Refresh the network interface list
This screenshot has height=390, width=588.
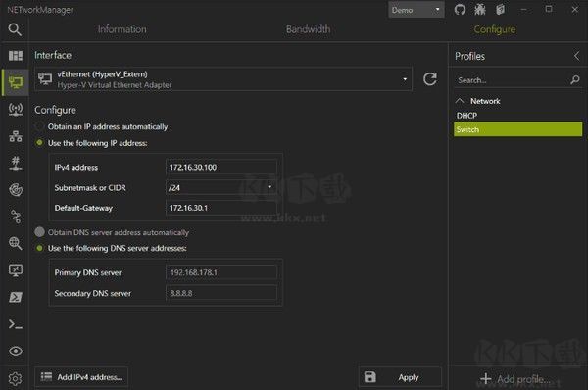click(x=430, y=79)
